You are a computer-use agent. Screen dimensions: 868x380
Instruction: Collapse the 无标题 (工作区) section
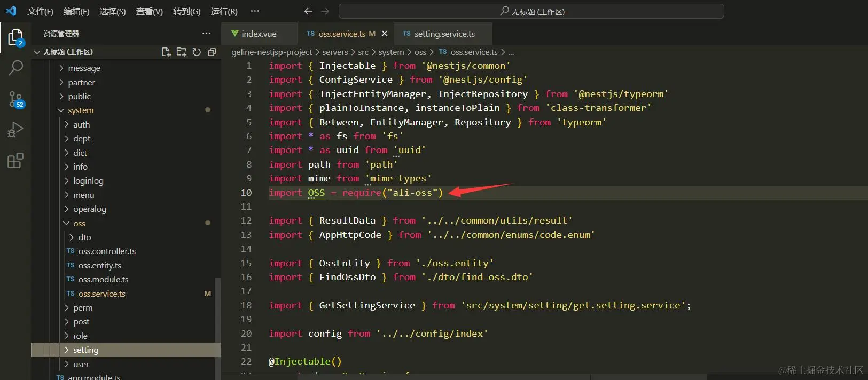[126, 52]
